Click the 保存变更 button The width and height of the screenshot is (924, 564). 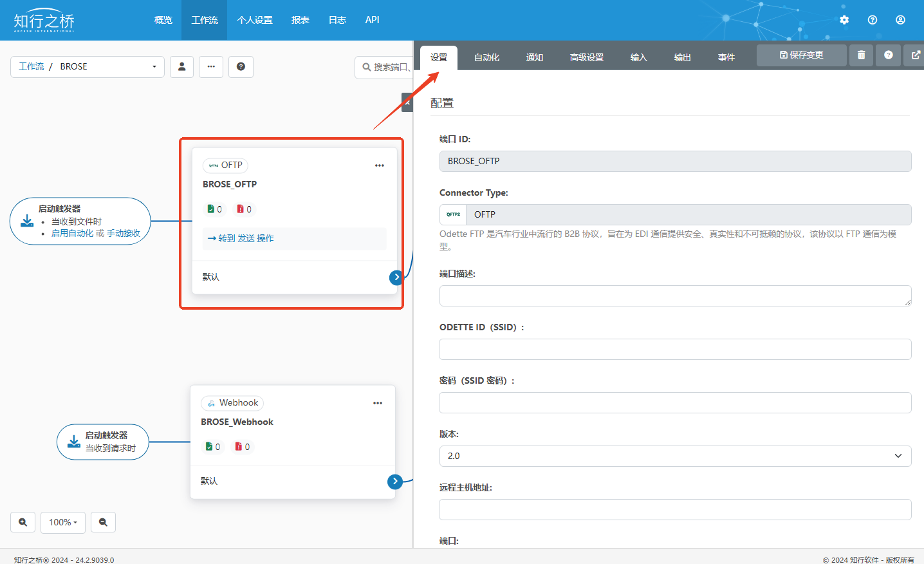pyautogui.click(x=801, y=55)
